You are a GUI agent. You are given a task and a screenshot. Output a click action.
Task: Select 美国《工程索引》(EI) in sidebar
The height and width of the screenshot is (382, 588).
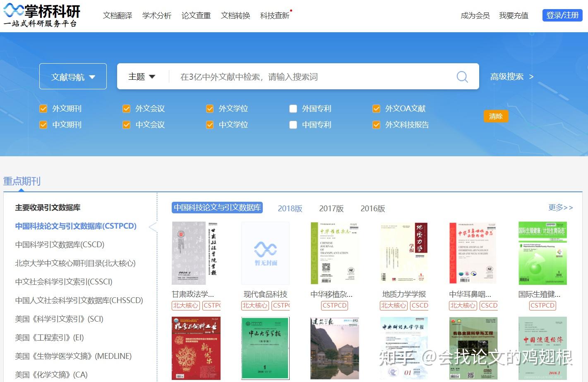point(49,338)
